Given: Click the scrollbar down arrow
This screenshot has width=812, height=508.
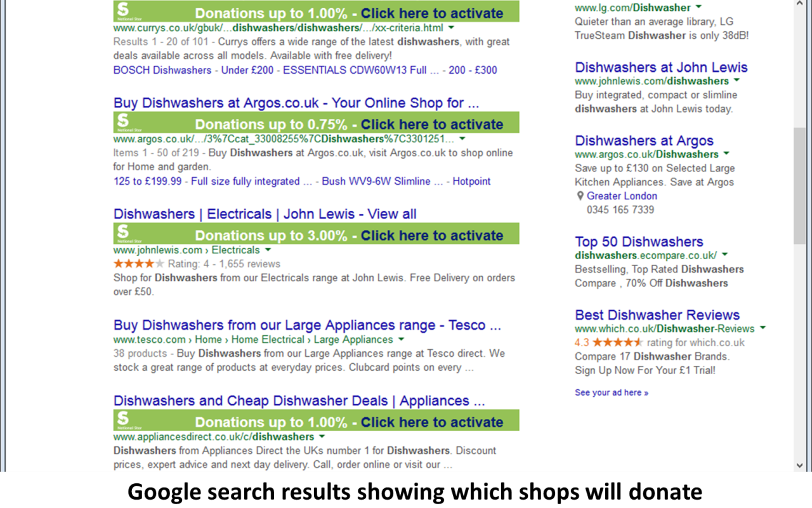Looking at the screenshot, I should click(x=799, y=465).
